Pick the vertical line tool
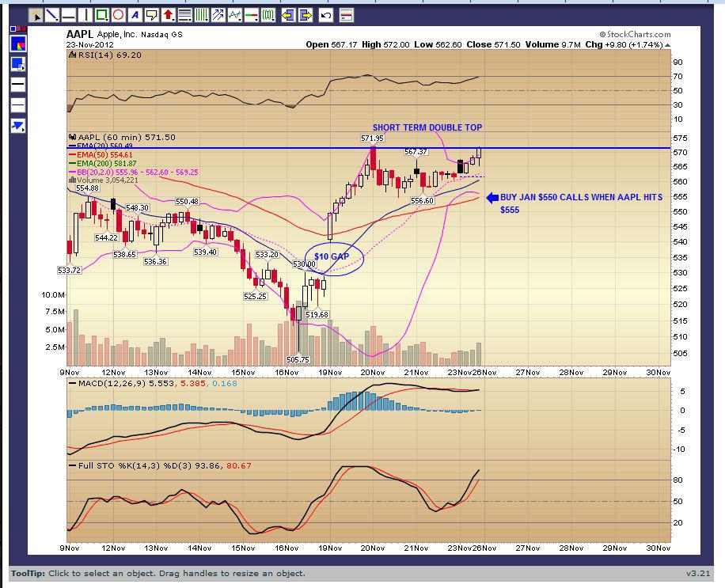The image size is (725, 588). point(85,16)
